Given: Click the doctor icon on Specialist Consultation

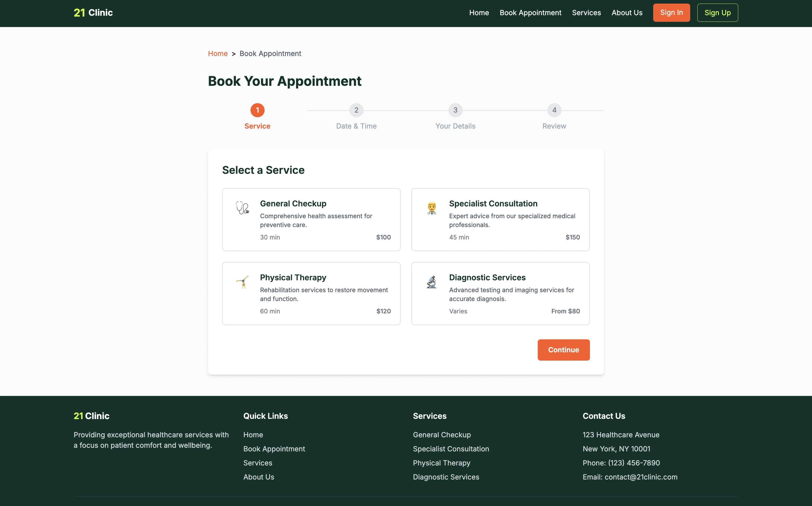Looking at the screenshot, I should pos(431,208).
